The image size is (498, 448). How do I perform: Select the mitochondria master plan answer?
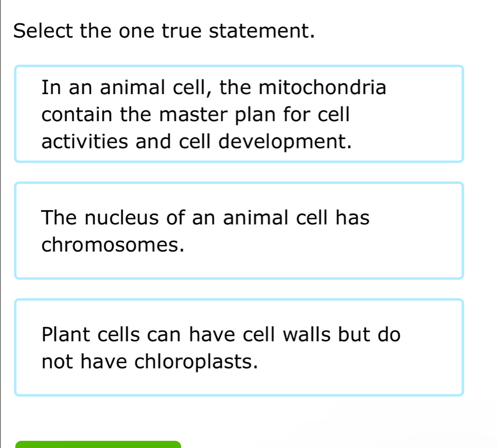pos(239,114)
